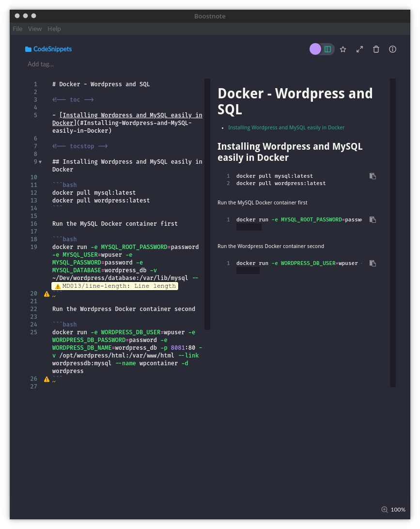Click the CodeSnippets folder label
The width and height of the screenshot is (420, 529).
click(x=53, y=49)
